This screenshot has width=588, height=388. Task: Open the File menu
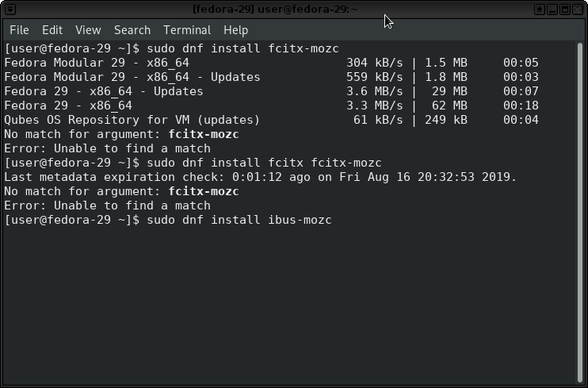tap(19, 30)
